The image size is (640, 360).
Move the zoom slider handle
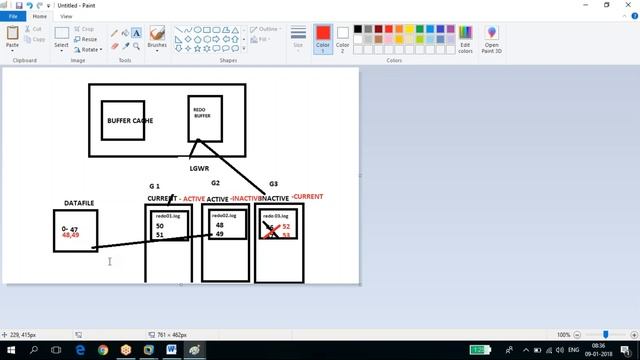(x=606, y=335)
